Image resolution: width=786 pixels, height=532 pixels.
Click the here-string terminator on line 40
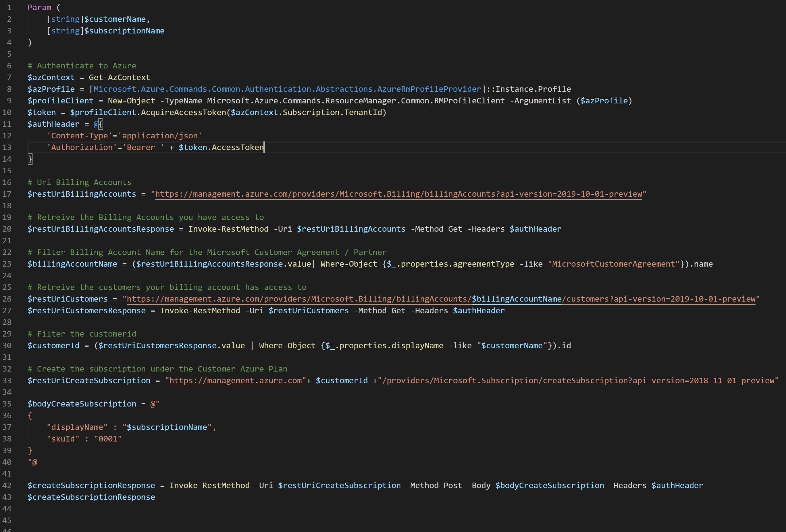(33, 462)
